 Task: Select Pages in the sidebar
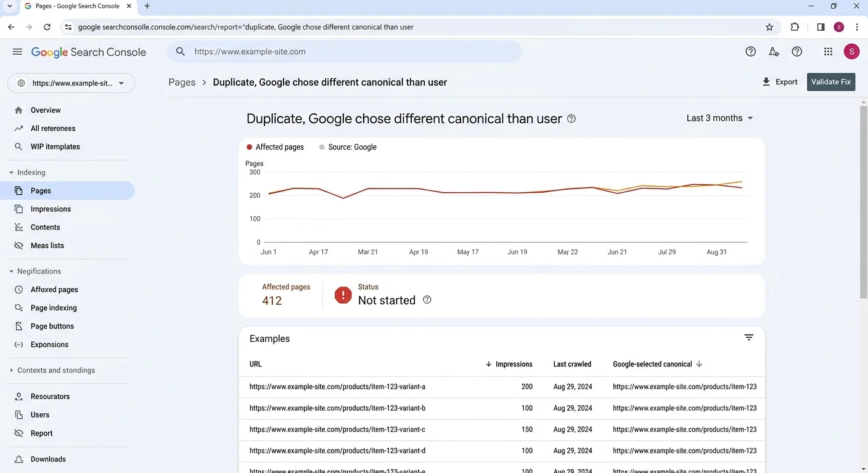click(x=68, y=191)
